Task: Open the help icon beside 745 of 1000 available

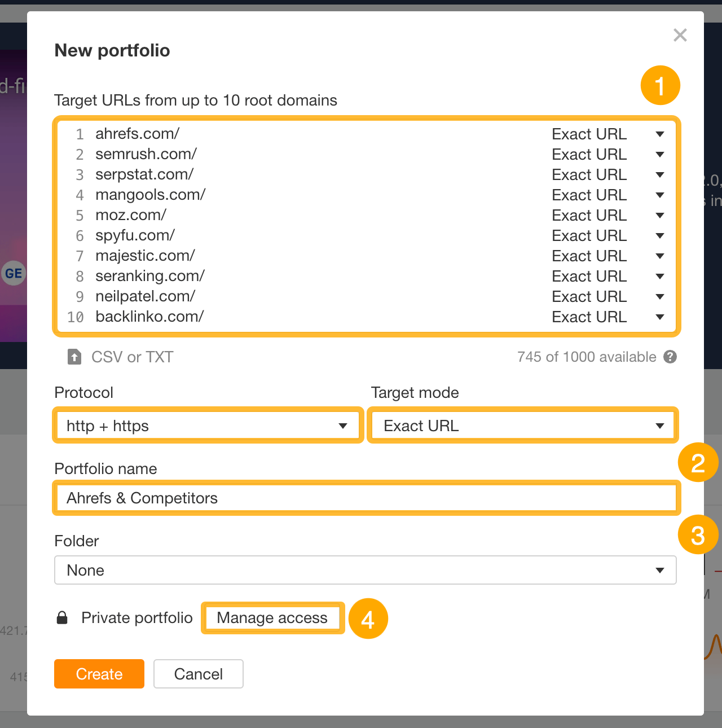Action: click(670, 357)
